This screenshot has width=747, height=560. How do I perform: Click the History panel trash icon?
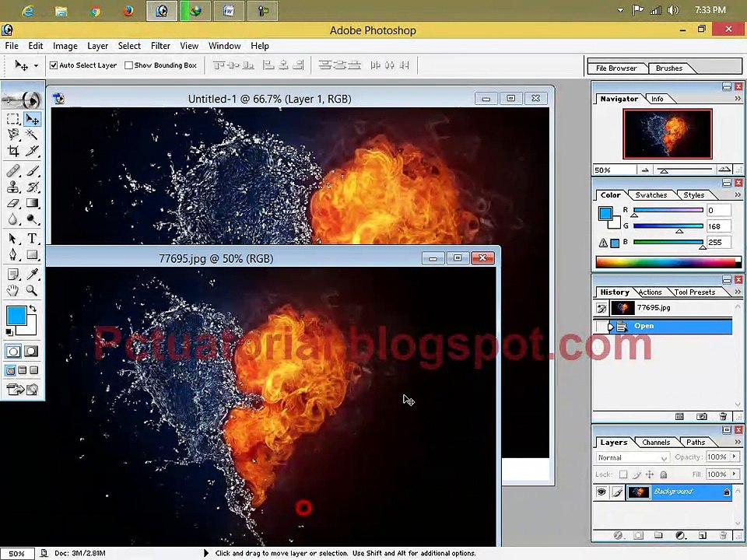click(723, 417)
